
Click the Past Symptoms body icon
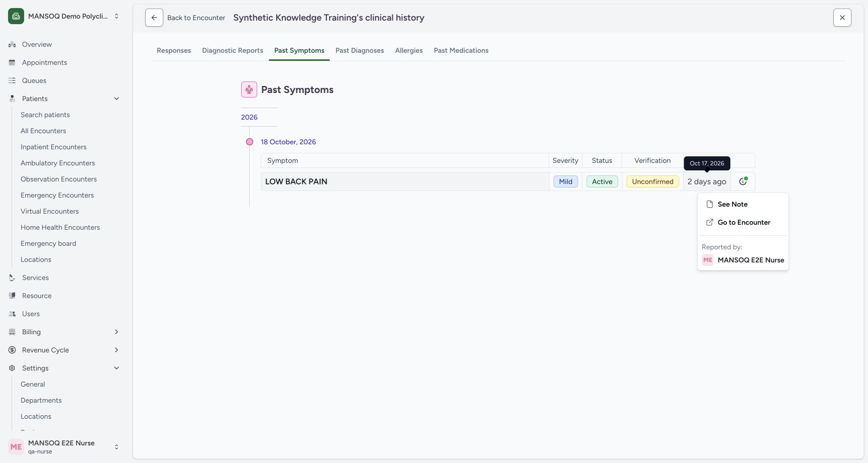(249, 89)
